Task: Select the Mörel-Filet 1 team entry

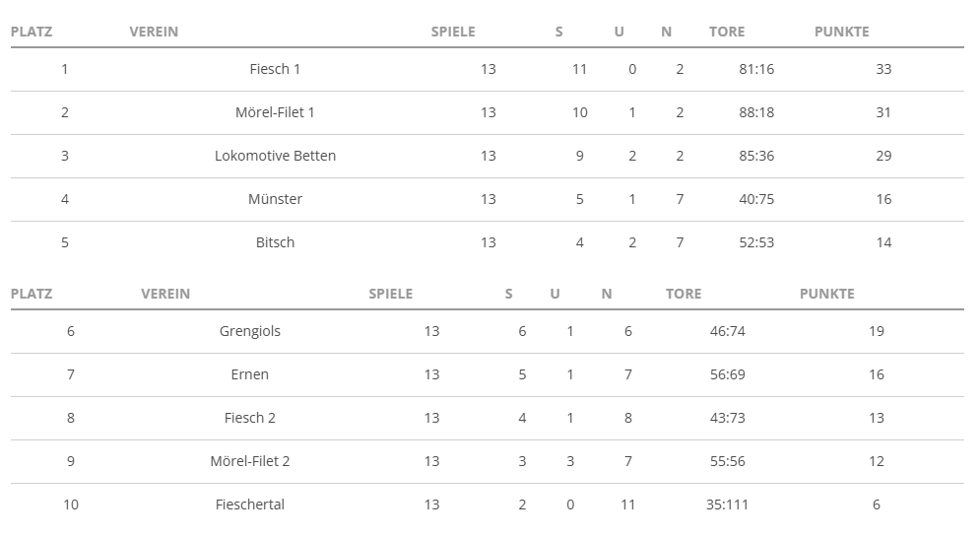Action: coord(275,112)
